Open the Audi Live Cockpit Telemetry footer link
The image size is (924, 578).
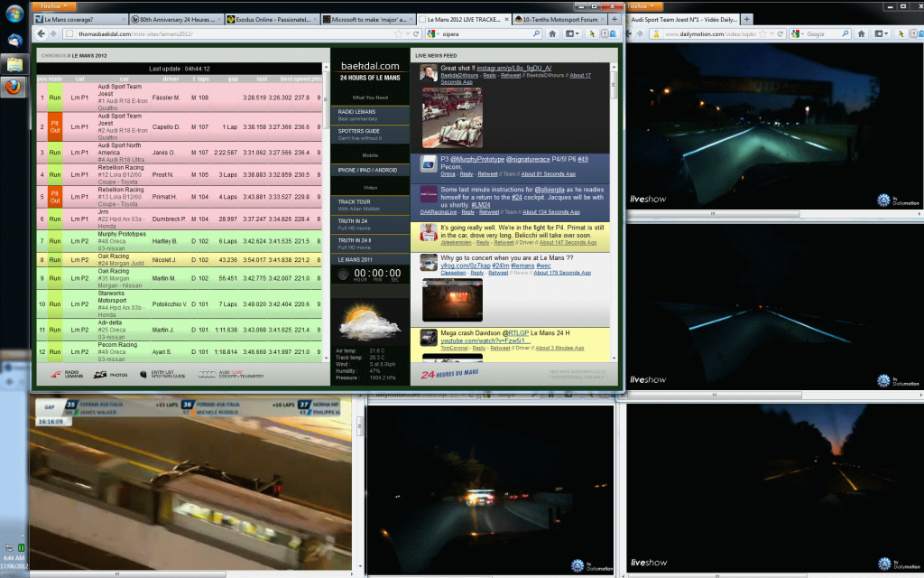(231, 375)
